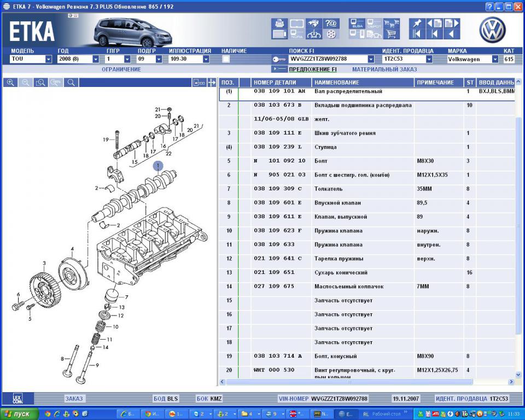Screen dimensions: 525x420
Task: Open the ПОДГР dropdown showing 09
Action: 159,59
